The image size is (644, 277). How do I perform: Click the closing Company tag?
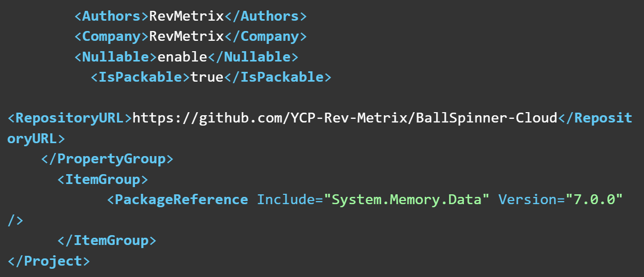click(266, 37)
